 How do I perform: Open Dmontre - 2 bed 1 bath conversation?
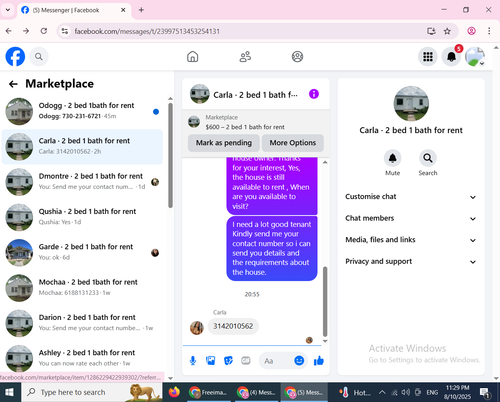(82, 182)
